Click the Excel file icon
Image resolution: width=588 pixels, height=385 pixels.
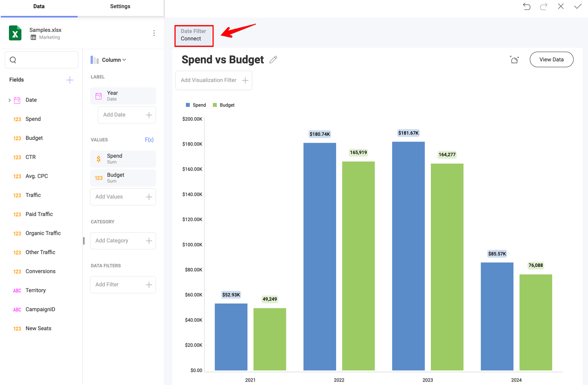click(x=15, y=33)
